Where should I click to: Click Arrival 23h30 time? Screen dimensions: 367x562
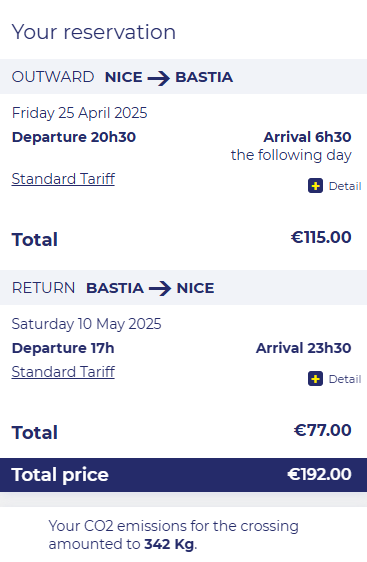tap(304, 348)
